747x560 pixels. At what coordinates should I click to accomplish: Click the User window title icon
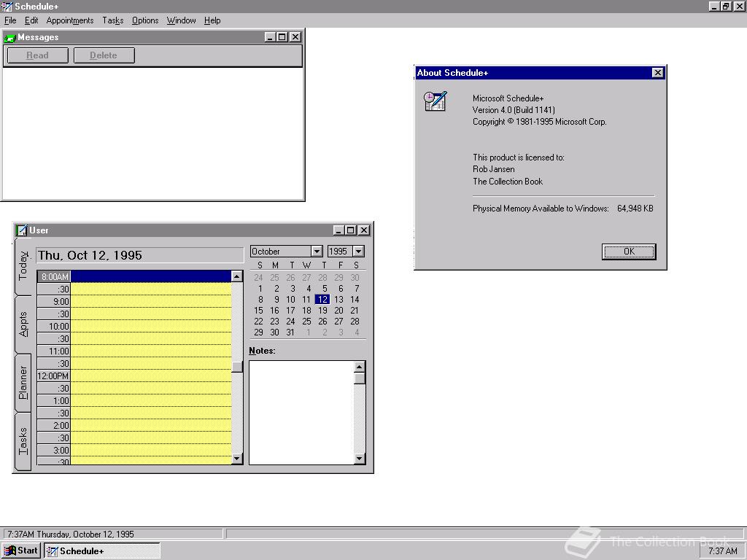pos(22,230)
